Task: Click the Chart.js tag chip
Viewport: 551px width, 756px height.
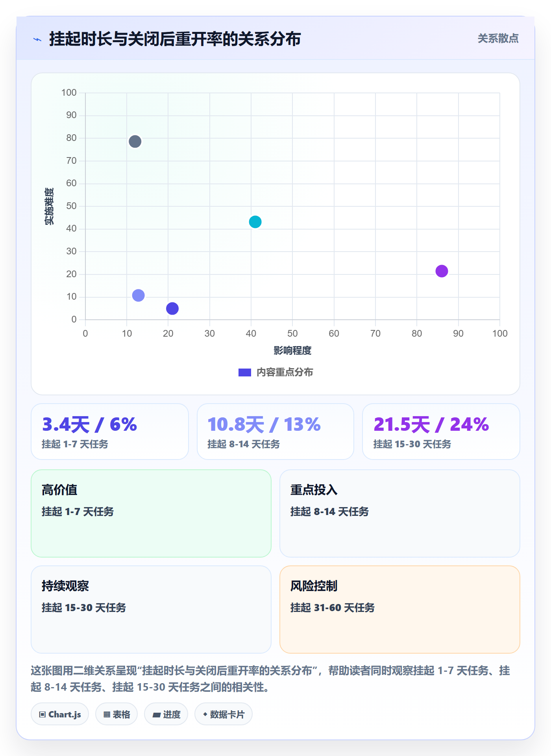Action: tap(60, 714)
